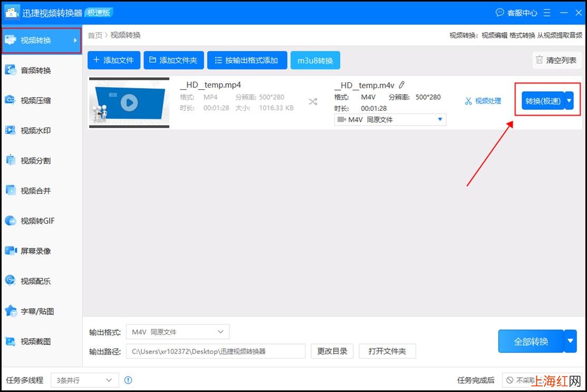Open the 视频合并 sidebar item
This screenshot has width=587, height=392.
[42, 191]
